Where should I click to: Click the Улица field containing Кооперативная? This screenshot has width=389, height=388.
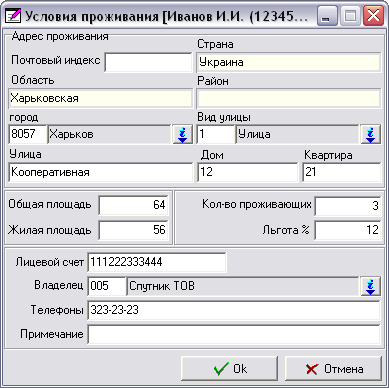pos(101,172)
